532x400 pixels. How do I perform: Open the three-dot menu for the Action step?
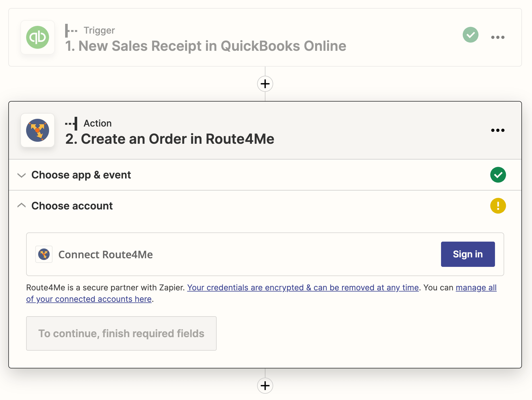pos(498,130)
